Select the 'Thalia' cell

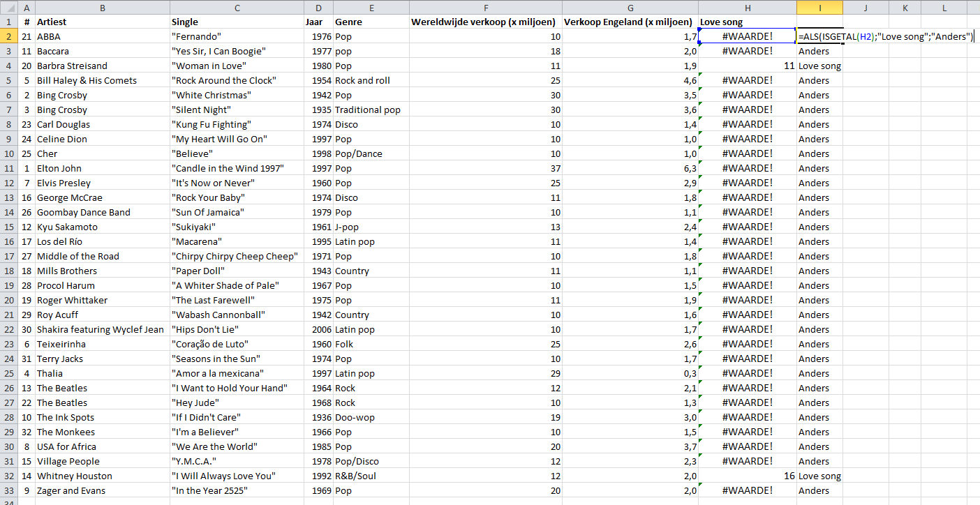(102, 373)
